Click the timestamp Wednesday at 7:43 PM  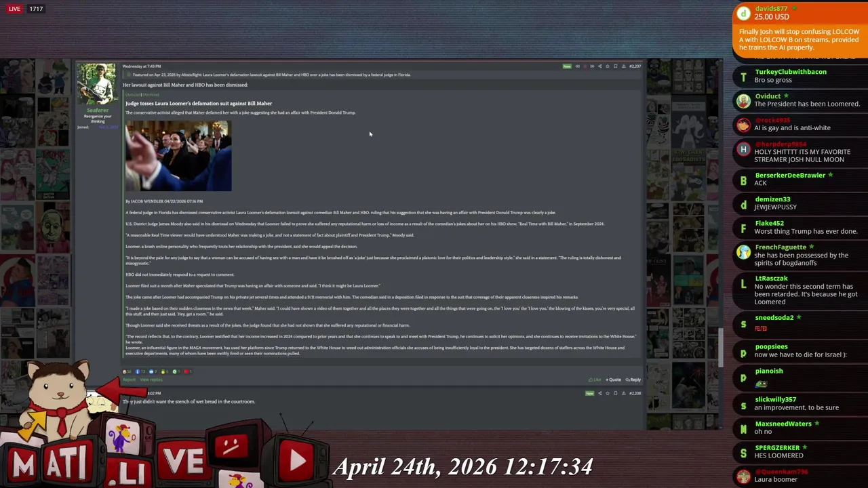point(142,66)
